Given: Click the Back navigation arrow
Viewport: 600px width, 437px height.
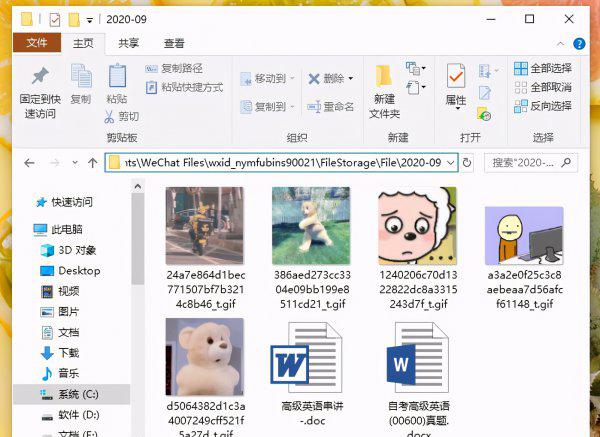Looking at the screenshot, I should pos(29,163).
